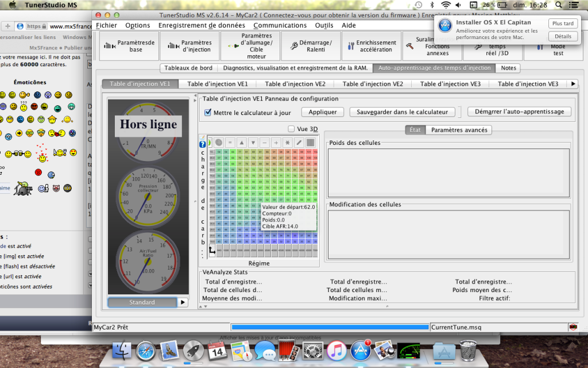Click arrow next to Standard gauge selector
This screenshot has width=588, height=368.
(x=183, y=302)
